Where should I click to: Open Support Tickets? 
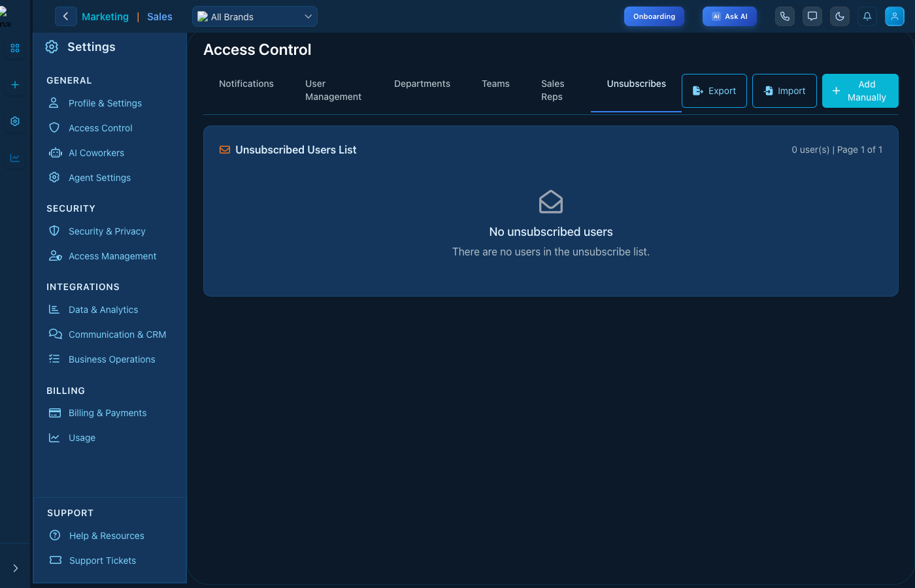tap(103, 561)
